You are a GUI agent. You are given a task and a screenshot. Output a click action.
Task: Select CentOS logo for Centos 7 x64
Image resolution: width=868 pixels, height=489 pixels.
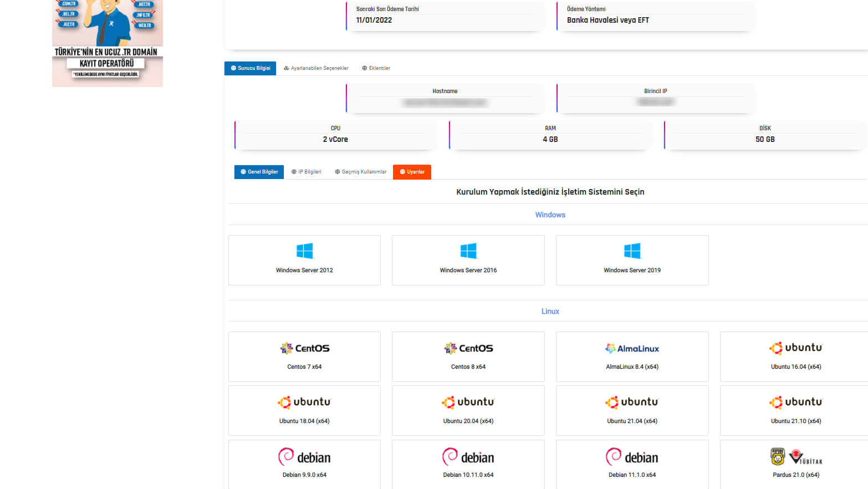[x=304, y=348]
